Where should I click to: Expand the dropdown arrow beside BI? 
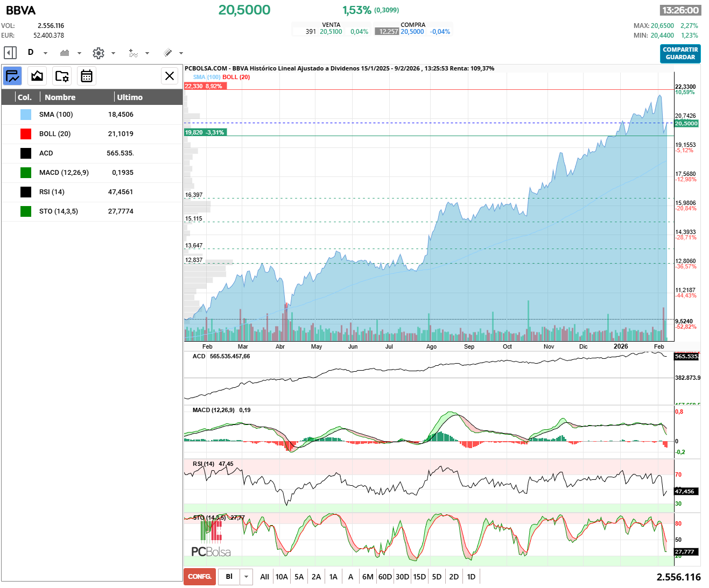click(246, 577)
